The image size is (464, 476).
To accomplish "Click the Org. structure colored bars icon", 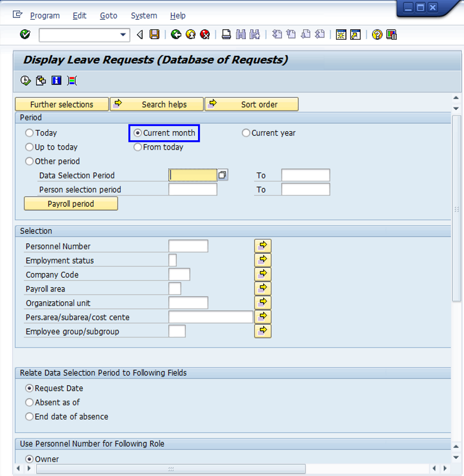I will (x=72, y=81).
